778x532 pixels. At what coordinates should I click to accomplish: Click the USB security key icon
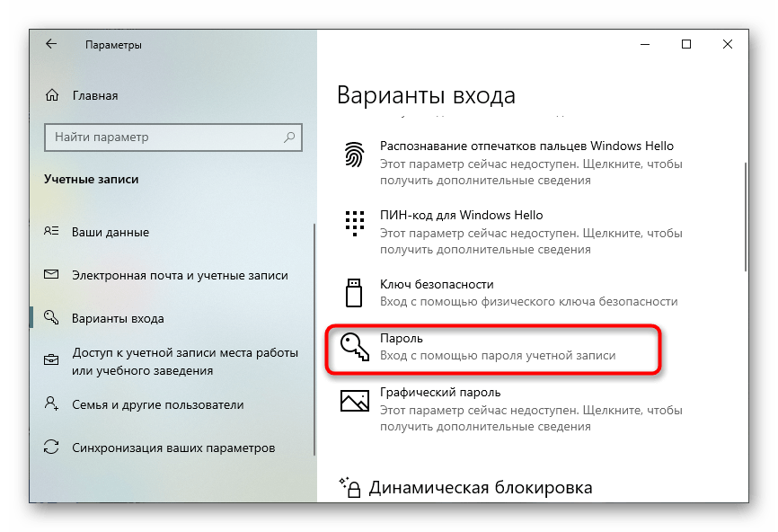tap(354, 293)
